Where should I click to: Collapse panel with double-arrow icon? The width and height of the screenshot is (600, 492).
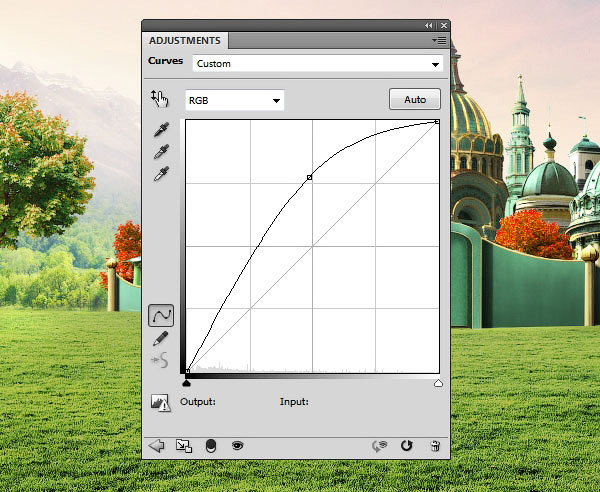pyautogui.click(x=429, y=26)
